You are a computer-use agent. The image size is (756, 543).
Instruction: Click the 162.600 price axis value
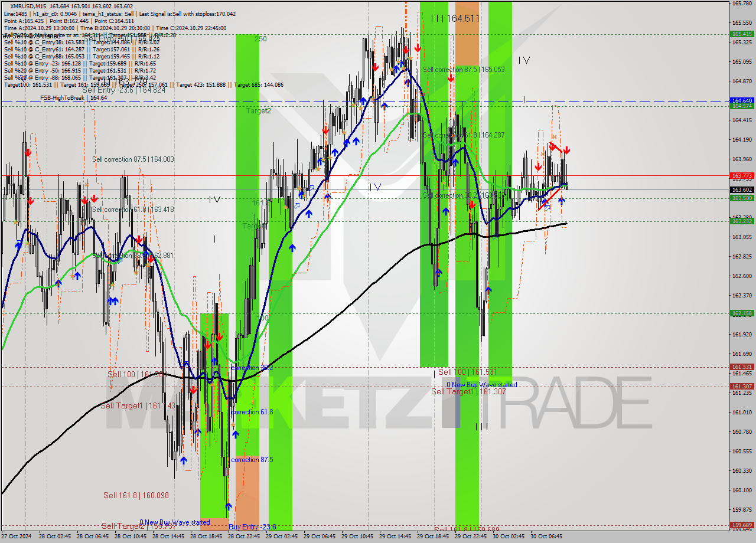(x=742, y=276)
